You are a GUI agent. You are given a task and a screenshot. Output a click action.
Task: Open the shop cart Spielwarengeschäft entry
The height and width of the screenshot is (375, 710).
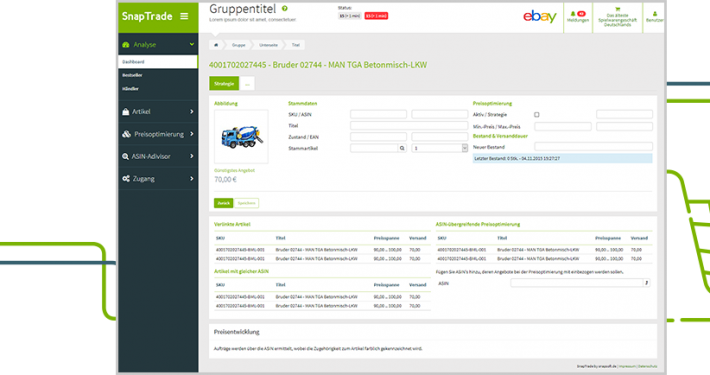coord(617,17)
